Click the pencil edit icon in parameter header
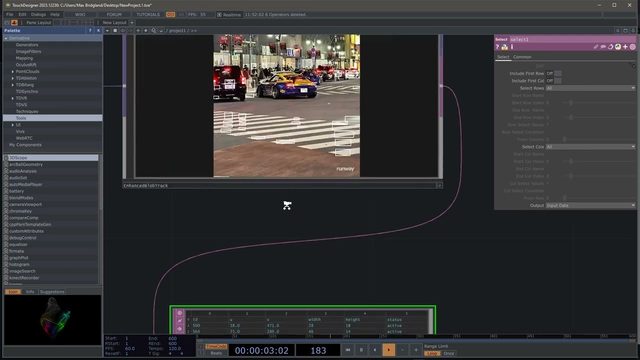The image size is (640, 360). [x=596, y=47]
